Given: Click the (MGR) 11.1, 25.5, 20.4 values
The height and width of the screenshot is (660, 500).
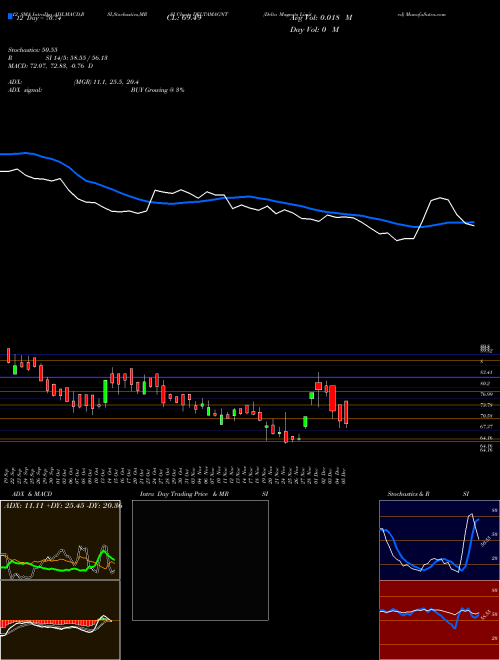Looking at the screenshot, I should 106,82.
